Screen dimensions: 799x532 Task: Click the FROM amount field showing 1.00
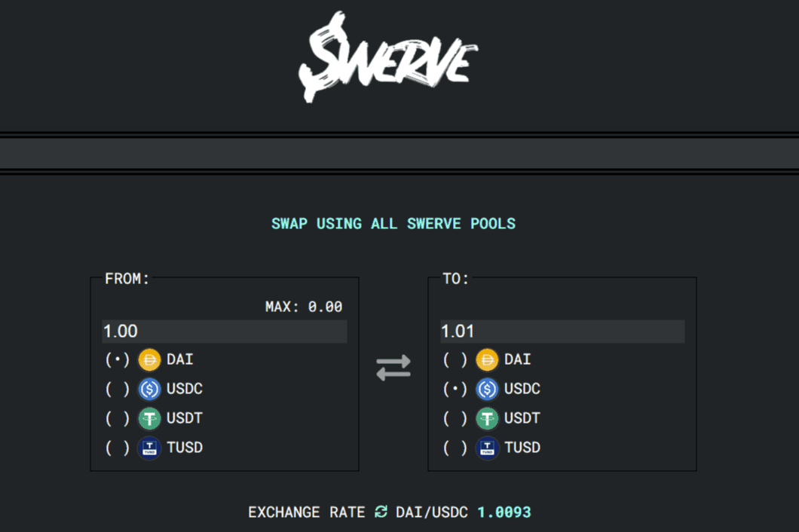click(x=224, y=331)
